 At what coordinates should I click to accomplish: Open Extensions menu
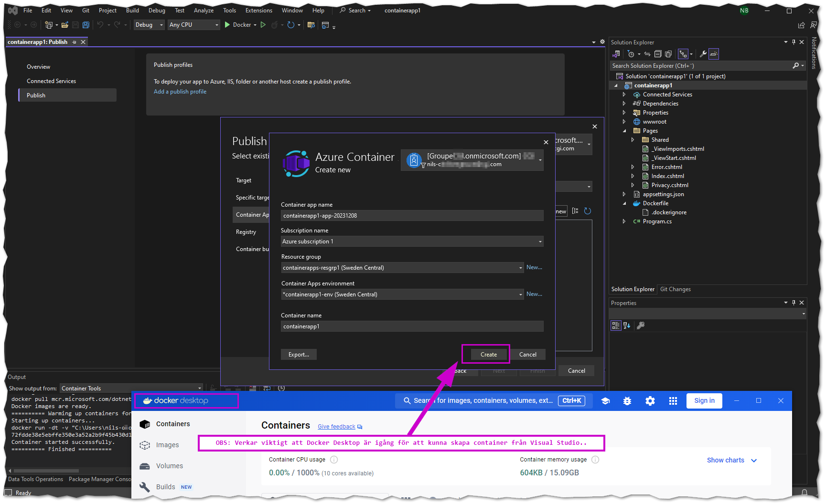(258, 10)
